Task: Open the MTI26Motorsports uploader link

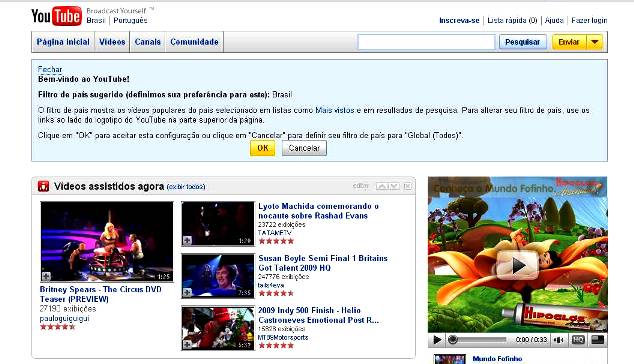Action: (283, 337)
